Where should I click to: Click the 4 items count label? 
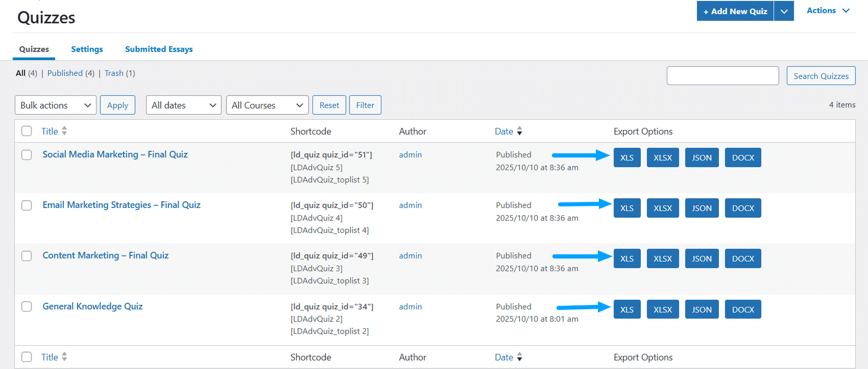[x=842, y=105]
